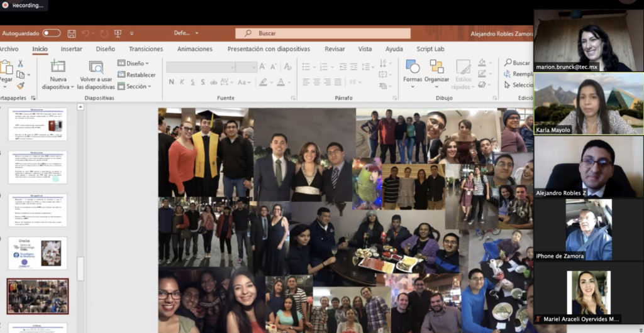The height and width of the screenshot is (333, 644).
Task: Undo the last action
Action: (86, 34)
